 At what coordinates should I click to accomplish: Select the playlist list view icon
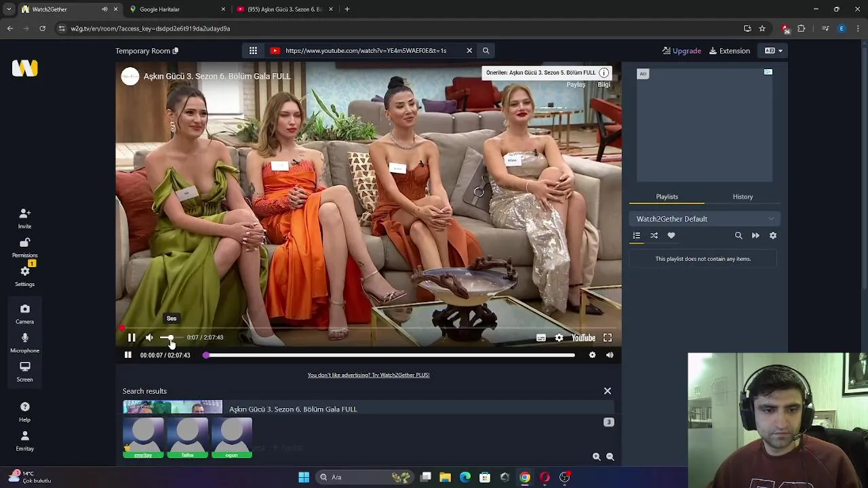pos(637,235)
